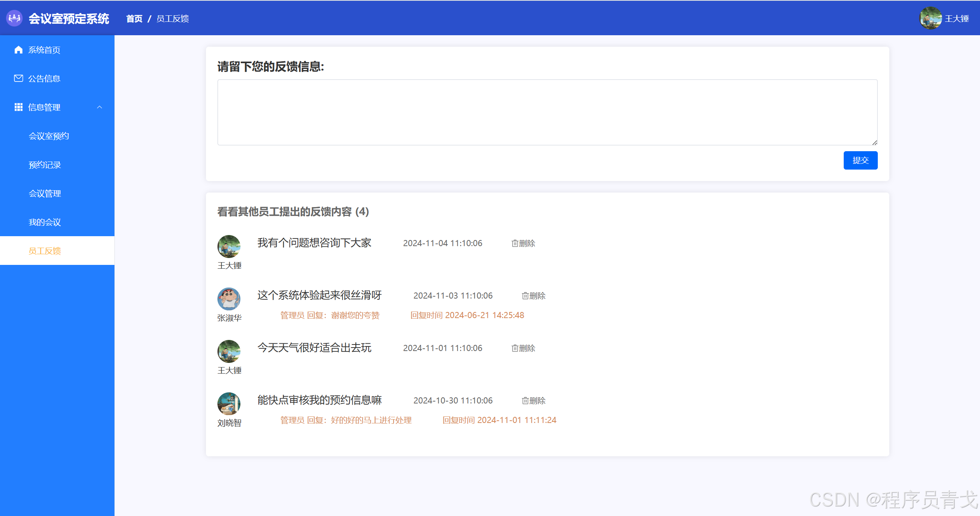Viewport: 980px width, 516px height.
Task: Delete 刘晓智's feedback entry
Action: [534, 401]
